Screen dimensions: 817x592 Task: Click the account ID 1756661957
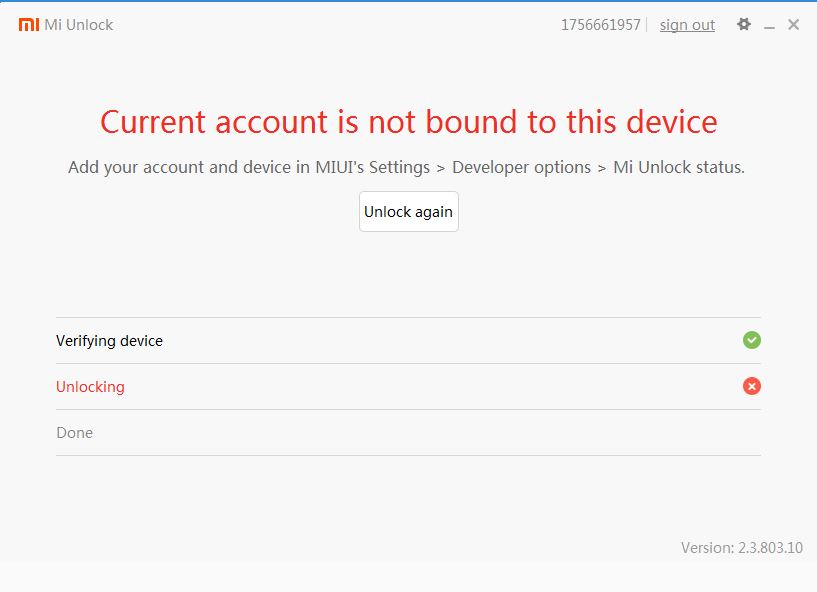pyautogui.click(x=600, y=25)
